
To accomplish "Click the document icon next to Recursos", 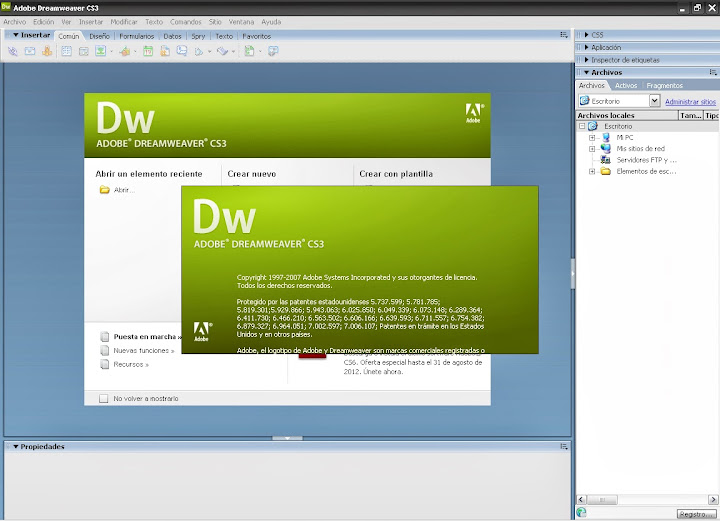I will pyautogui.click(x=105, y=364).
